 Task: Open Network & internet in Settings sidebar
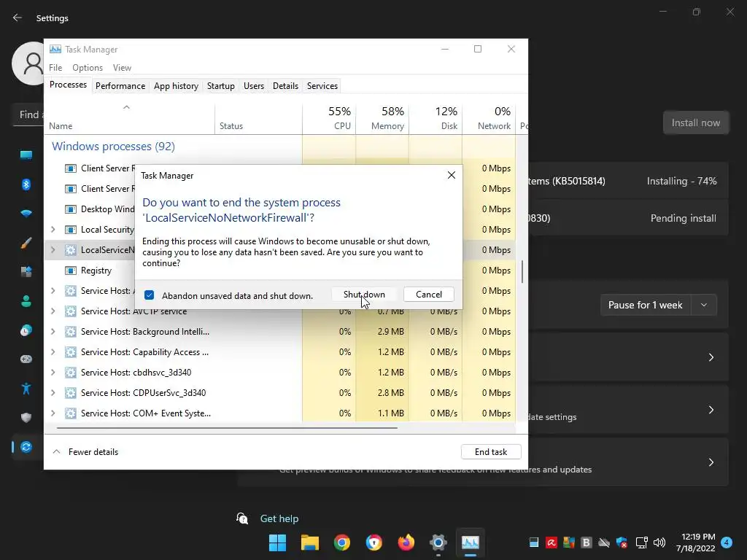pos(26,214)
